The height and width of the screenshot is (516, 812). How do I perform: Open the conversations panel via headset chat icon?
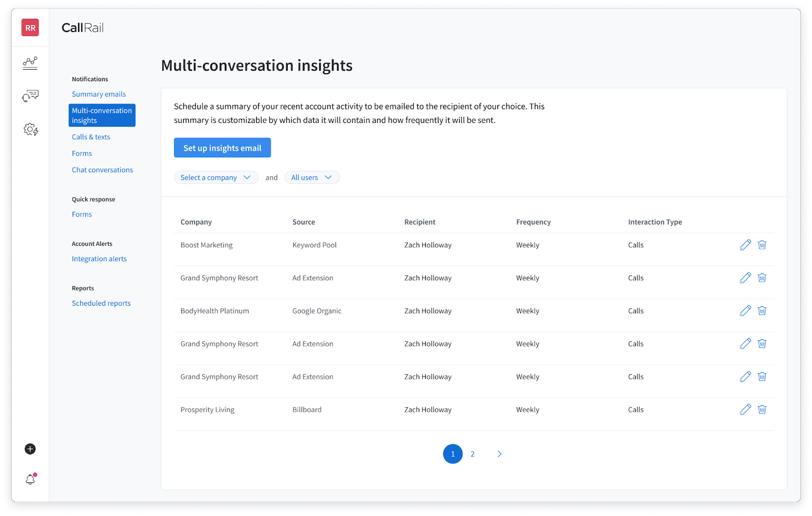click(30, 95)
